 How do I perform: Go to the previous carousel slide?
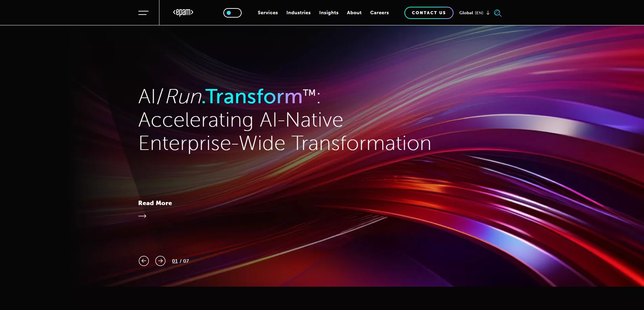tap(144, 261)
